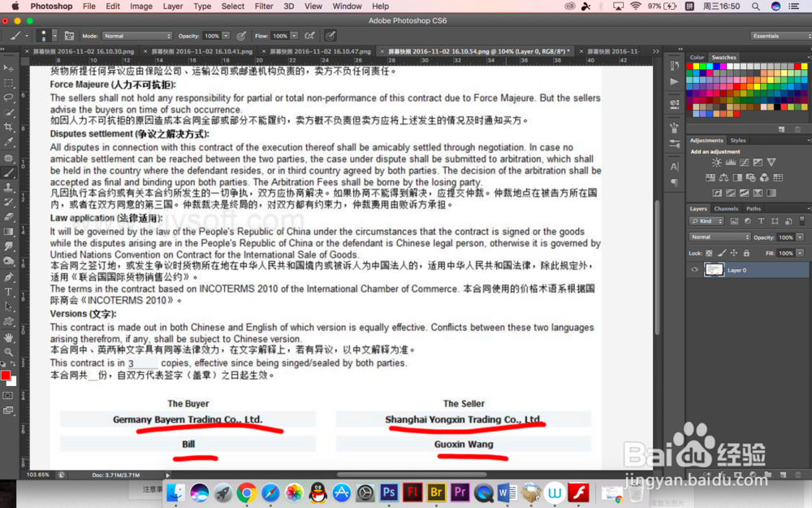Toggle Lock all for the layer
Viewport: 812px width, 508px height.
pos(746,253)
